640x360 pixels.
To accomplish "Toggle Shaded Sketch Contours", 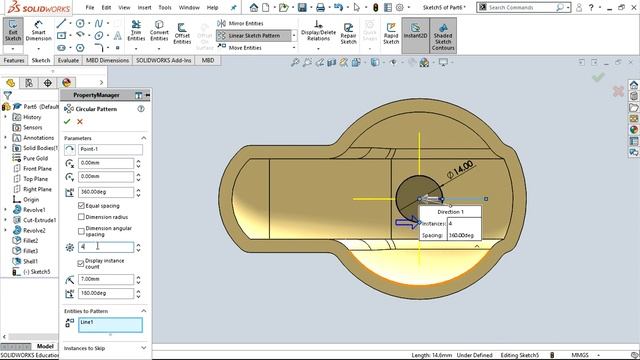I will pyautogui.click(x=443, y=35).
